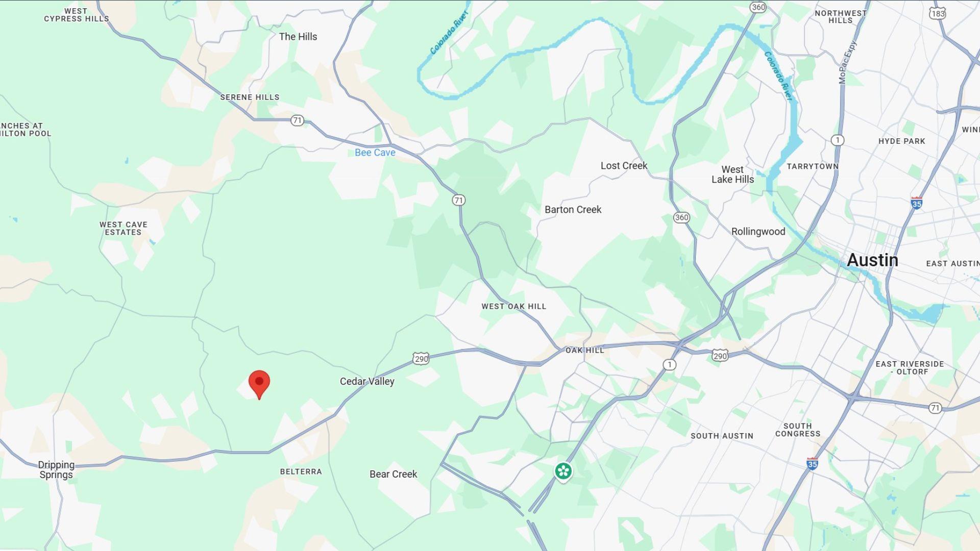Click the Highway 183 shield icon
Image resolution: width=980 pixels, height=551 pixels.
tap(938, 14)
